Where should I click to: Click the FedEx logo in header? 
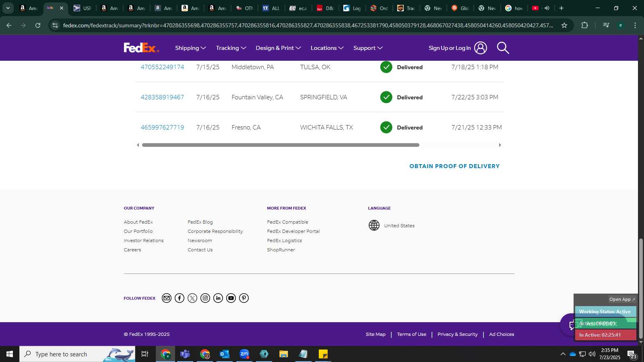[141, 48]
